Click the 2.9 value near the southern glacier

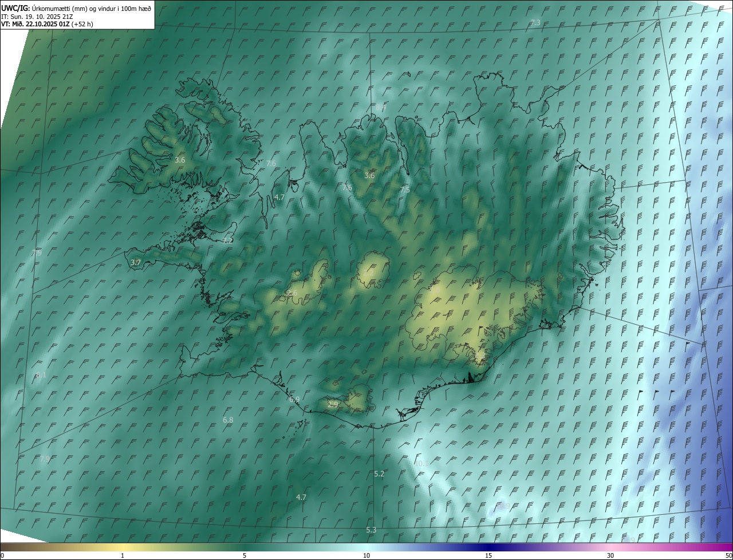click(333, 404)
